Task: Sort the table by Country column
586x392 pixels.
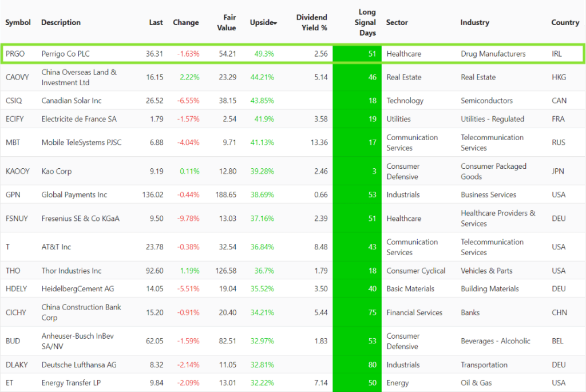Action: 565,22
